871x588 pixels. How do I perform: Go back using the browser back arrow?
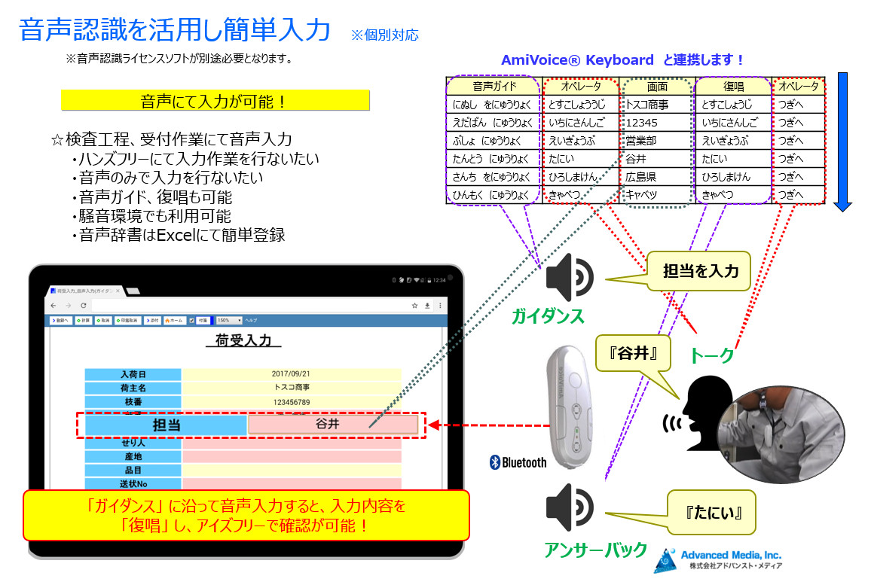[53, 306]
